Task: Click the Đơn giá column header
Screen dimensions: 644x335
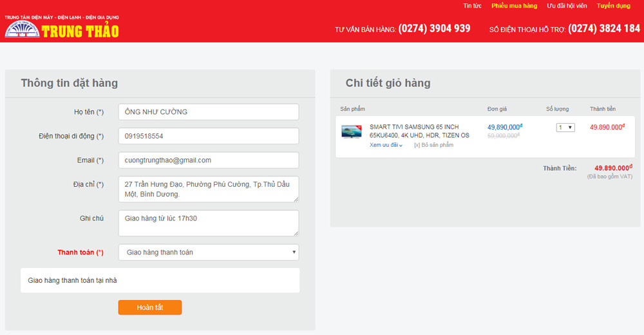Action: click(497, 109)
